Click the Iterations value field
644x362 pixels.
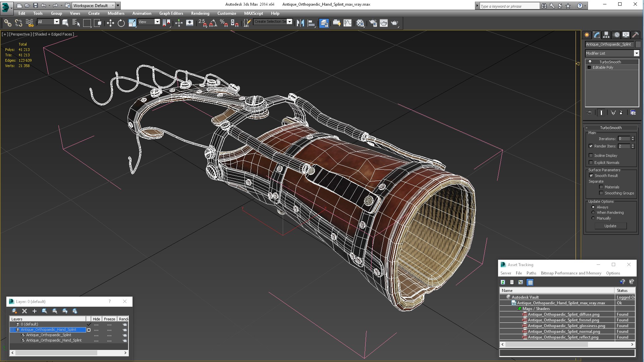click(x=624, y=139)
